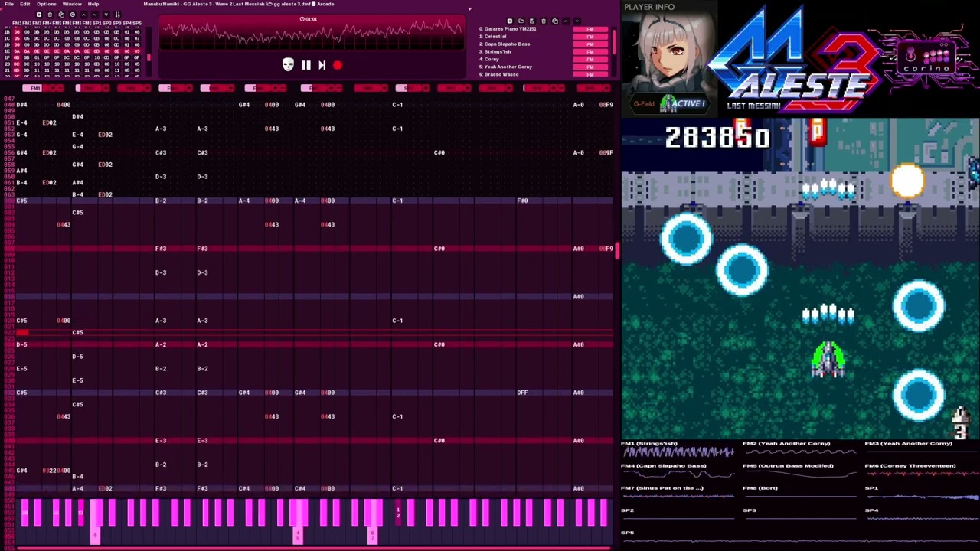
Task: Click SP5 column header in orders table
Action: 137,23
